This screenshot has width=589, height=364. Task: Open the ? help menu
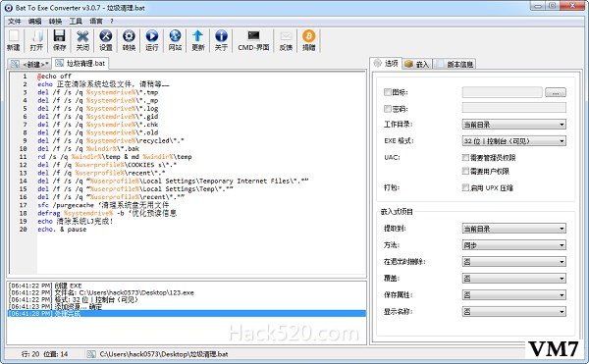click(x=112, y=21)
